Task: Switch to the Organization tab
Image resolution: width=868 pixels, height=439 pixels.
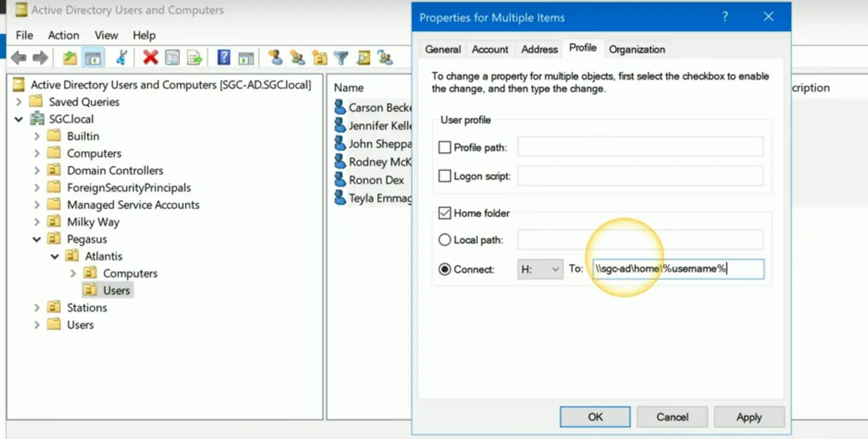Action: [x=637, y=49]
